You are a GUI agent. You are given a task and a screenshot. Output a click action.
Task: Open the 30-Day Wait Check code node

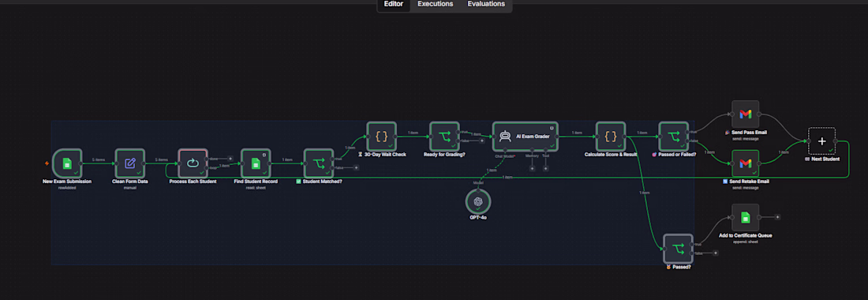pyautogui.click(x=381, y=136)
